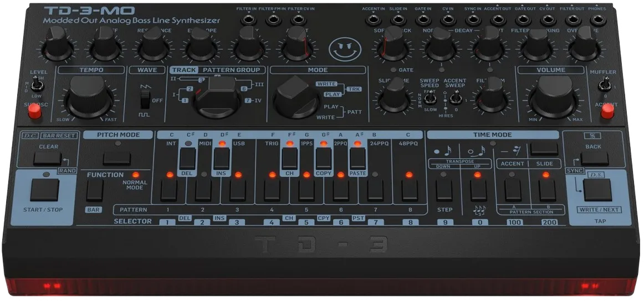Toggle the red Sub Osc button

coord(34,112)
